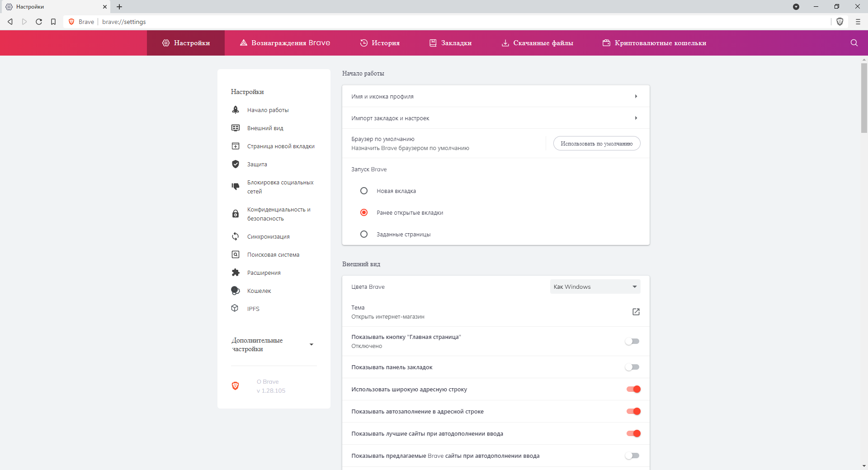
Task: Open Синхронизация sidebar link
Action: click(x=269, y=236)
